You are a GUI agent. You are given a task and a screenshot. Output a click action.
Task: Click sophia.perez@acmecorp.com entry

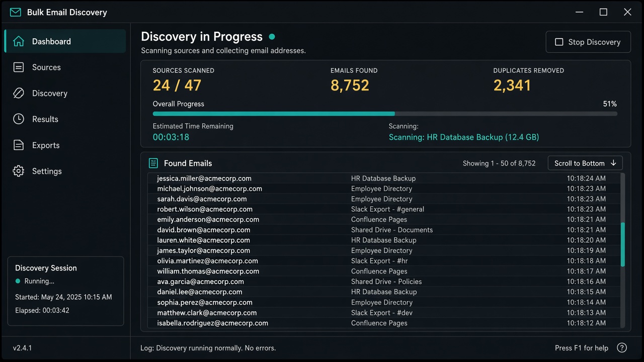(204, 303)
